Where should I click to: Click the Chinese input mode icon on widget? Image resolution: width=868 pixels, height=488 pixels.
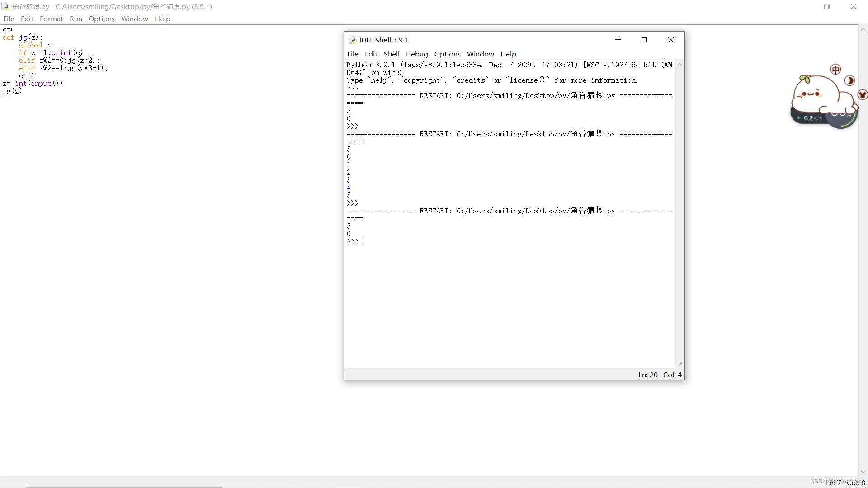pyautogui.click(x=835, y=69)
